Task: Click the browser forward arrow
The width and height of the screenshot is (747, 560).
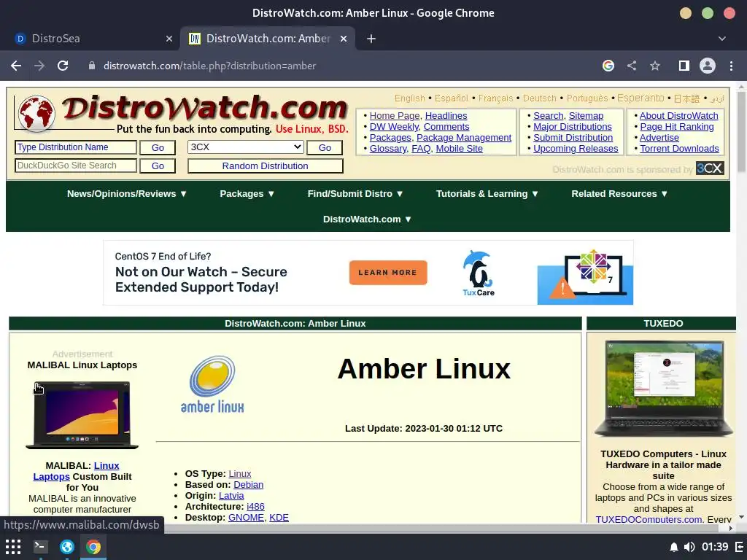Action: (x=39, y=66)
